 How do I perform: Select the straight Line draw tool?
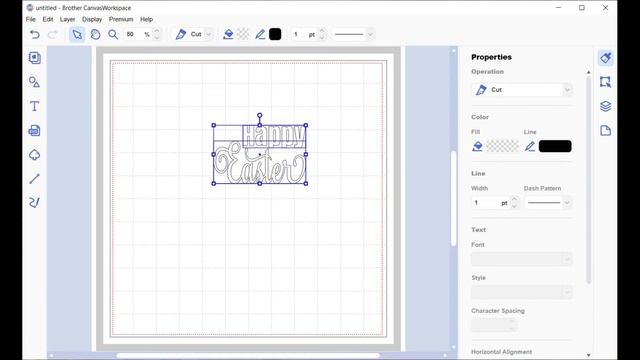pos(35,178)
